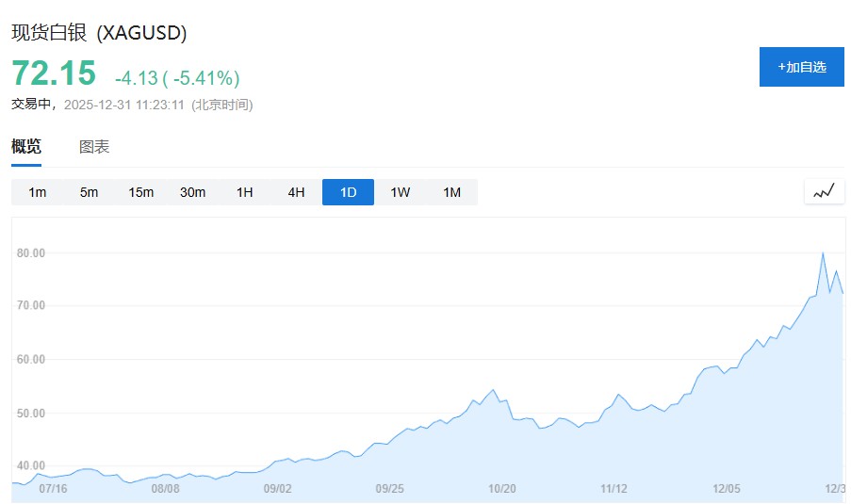Open the 概览 overview tab
851x504 pixels.
pos(26,147)
